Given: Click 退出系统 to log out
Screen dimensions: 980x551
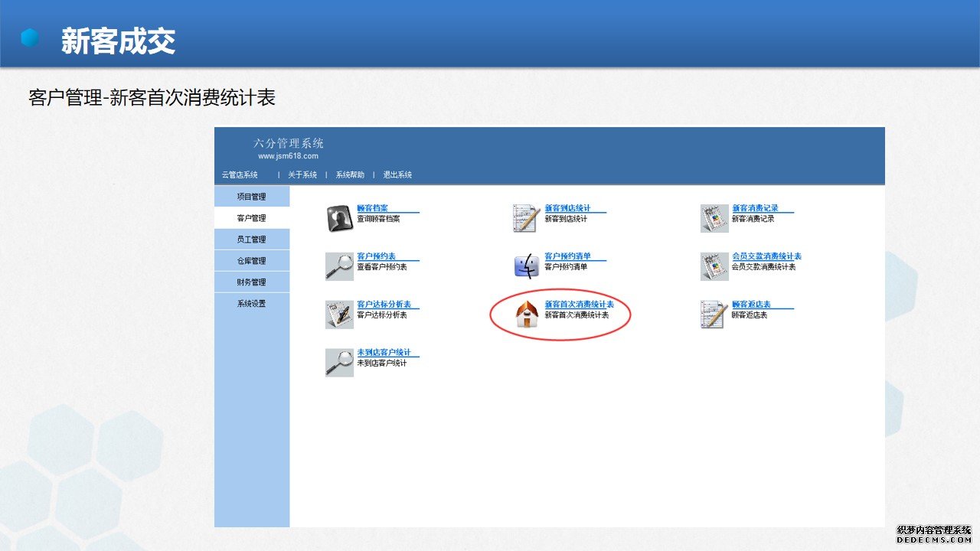Looking at the screenshot, I should 397,174.
